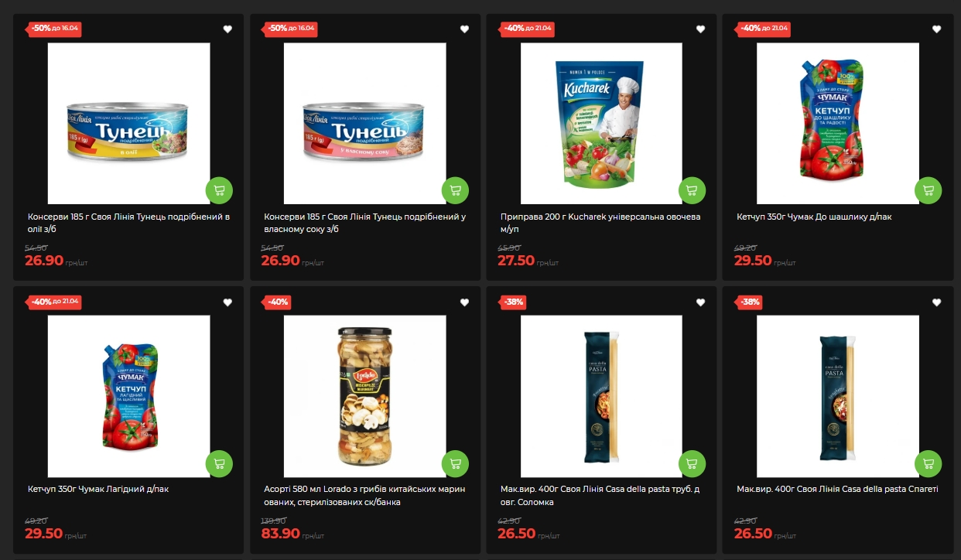The height and width of the screenshot is (560, 961).
Task: Favorite the Kucharek seasoning product
Action: (700, 29)
